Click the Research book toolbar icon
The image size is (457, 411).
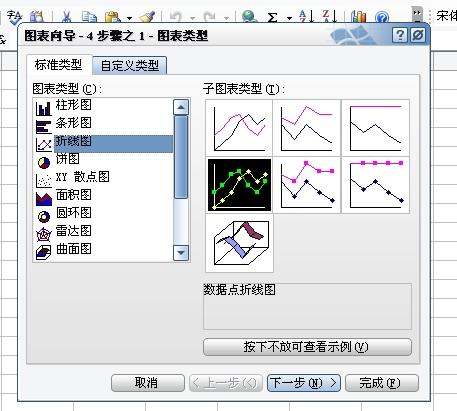click(37, 17)
